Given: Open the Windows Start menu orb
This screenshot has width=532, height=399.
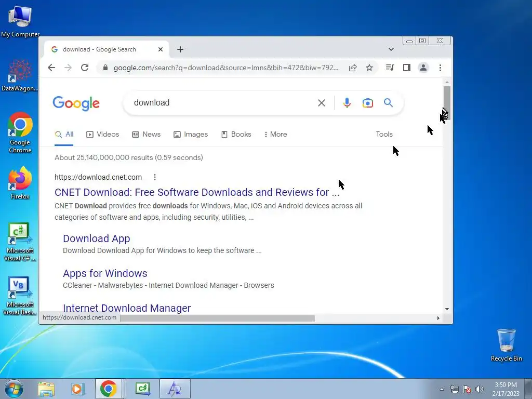Looking at the screenshot, I should point(14,389).
